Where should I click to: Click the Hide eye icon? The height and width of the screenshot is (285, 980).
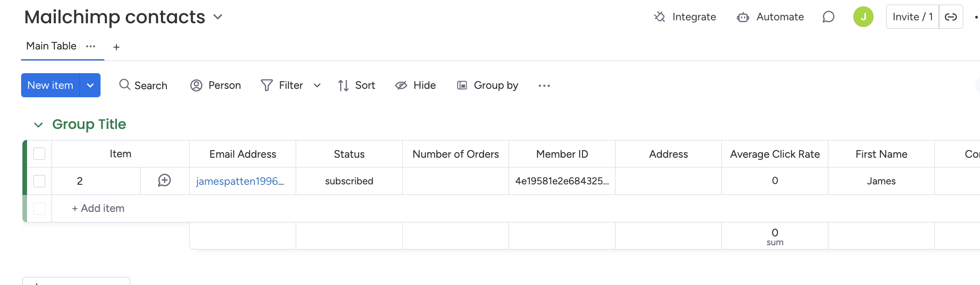point(401,85)
